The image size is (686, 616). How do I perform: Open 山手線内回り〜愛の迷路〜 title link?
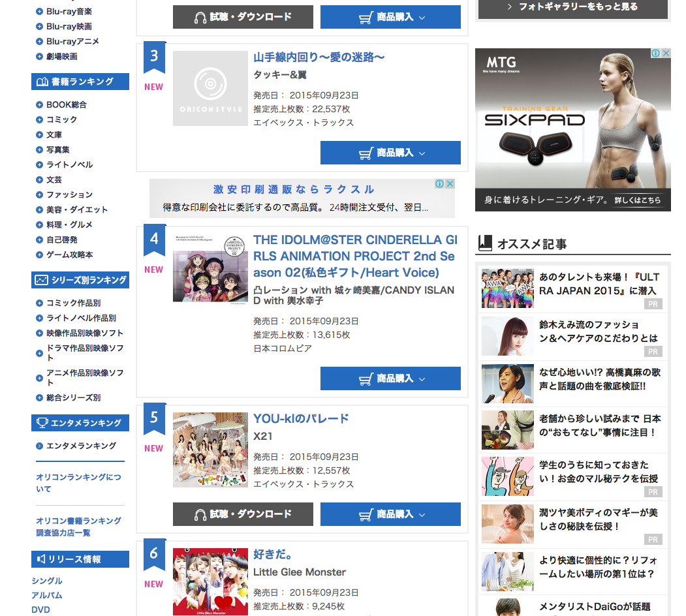pyautogui.click(x=319, y=57)
